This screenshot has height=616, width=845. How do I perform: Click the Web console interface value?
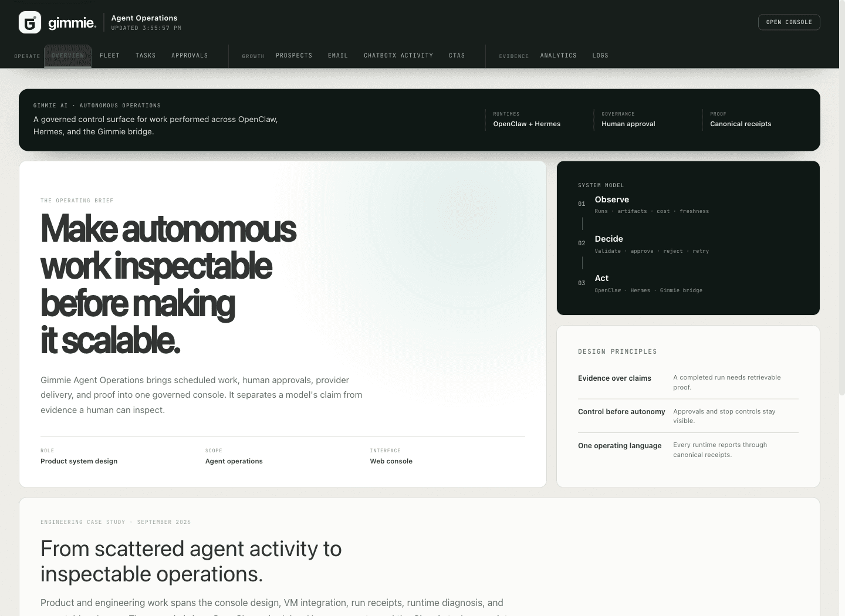click(x=391, y=461)
